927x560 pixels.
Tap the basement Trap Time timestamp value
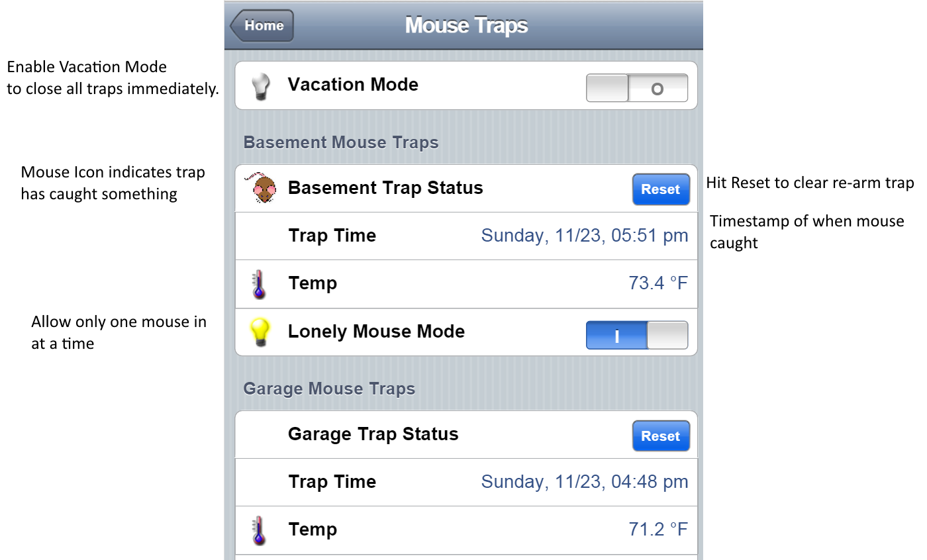pos(584,236)
